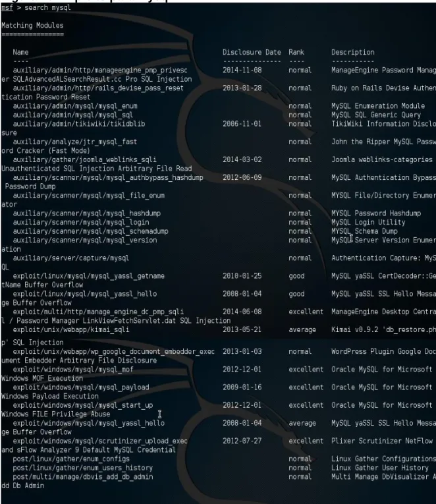
Task: Select auxiliary/scanner/mysql/mysql_hashdump module name
Action: (x=87, y=213)
